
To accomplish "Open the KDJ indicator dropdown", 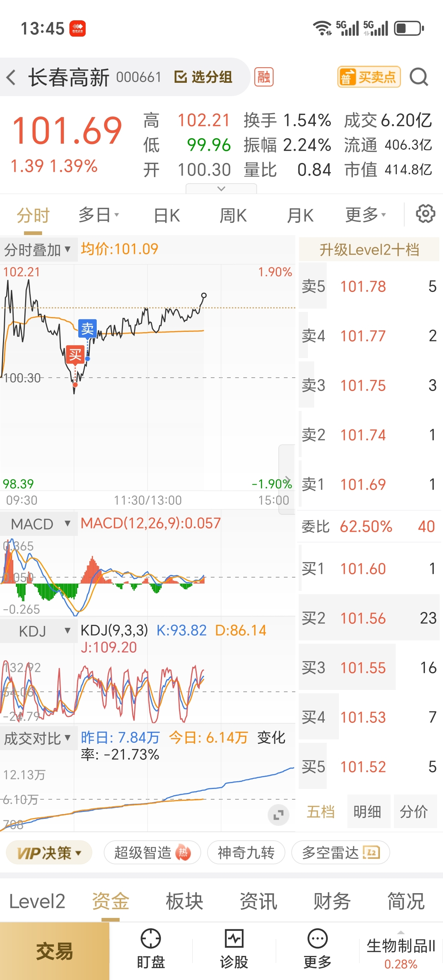I will 38,631.
